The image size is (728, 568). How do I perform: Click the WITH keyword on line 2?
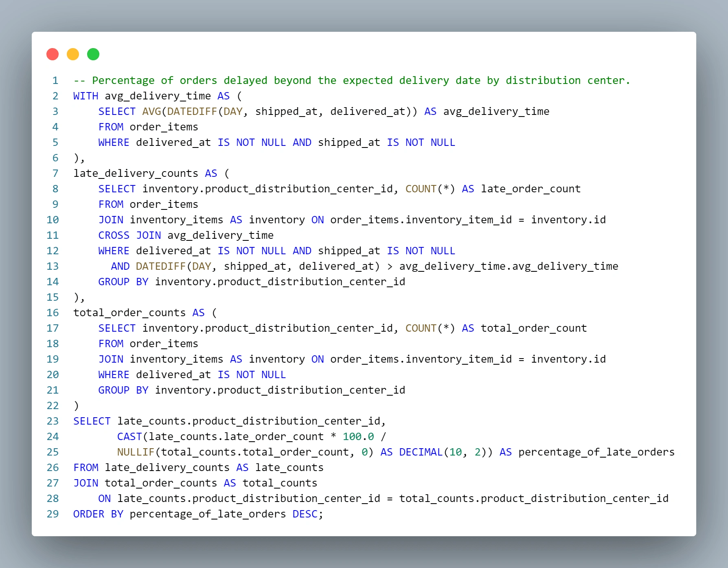click(86, 96)
